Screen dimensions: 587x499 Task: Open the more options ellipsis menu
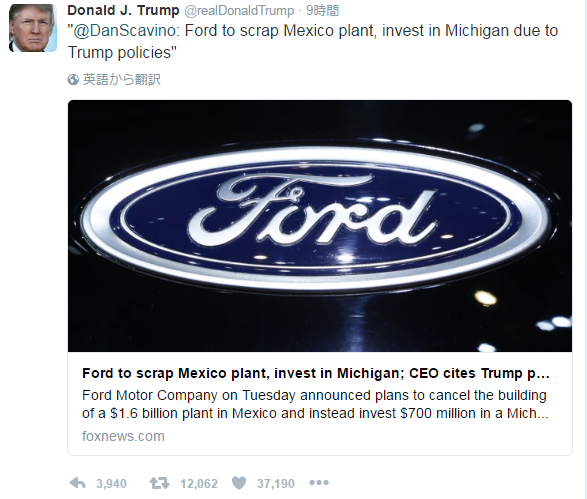pyautogui.click(x=319, y=483)
